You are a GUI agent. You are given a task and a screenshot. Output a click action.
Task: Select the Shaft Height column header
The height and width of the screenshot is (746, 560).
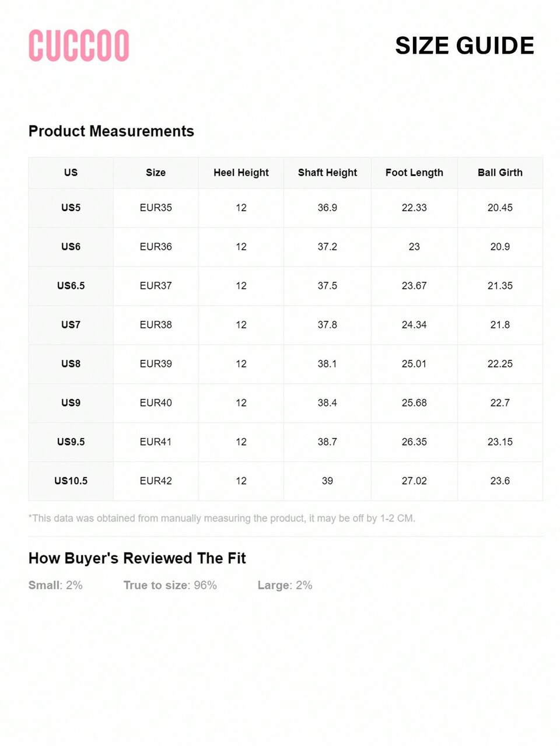(327, 173)
